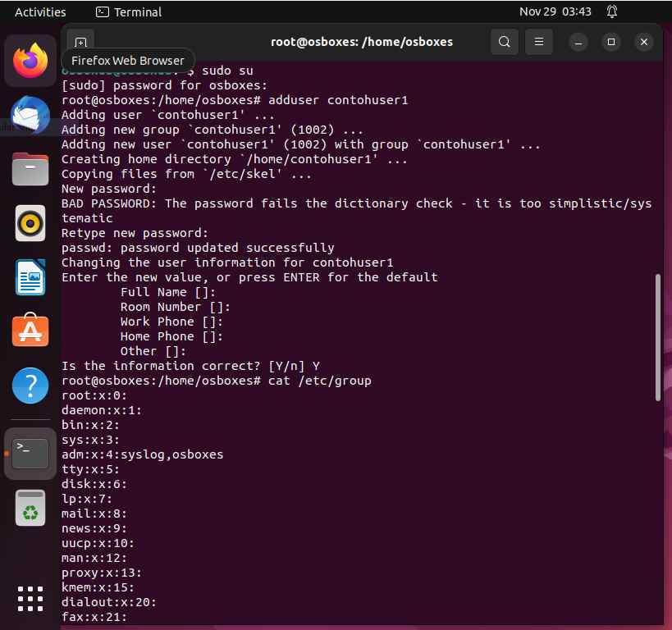
Task: Close the terminal window
Action: [644, 42]
